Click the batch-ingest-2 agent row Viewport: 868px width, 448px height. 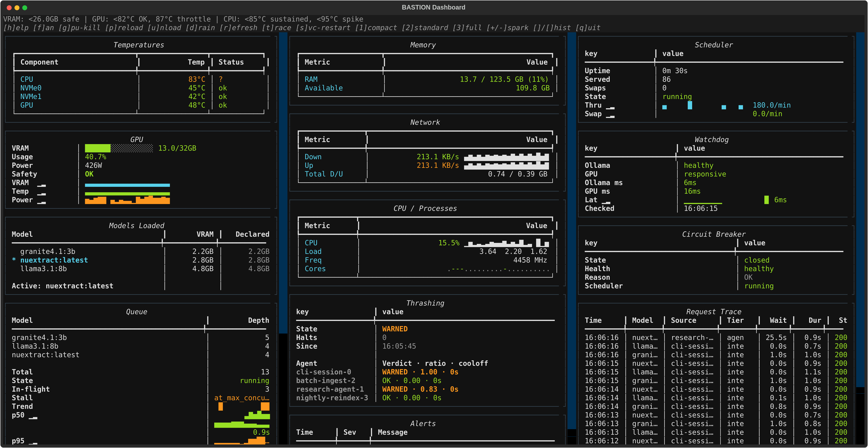click(425, 381)
